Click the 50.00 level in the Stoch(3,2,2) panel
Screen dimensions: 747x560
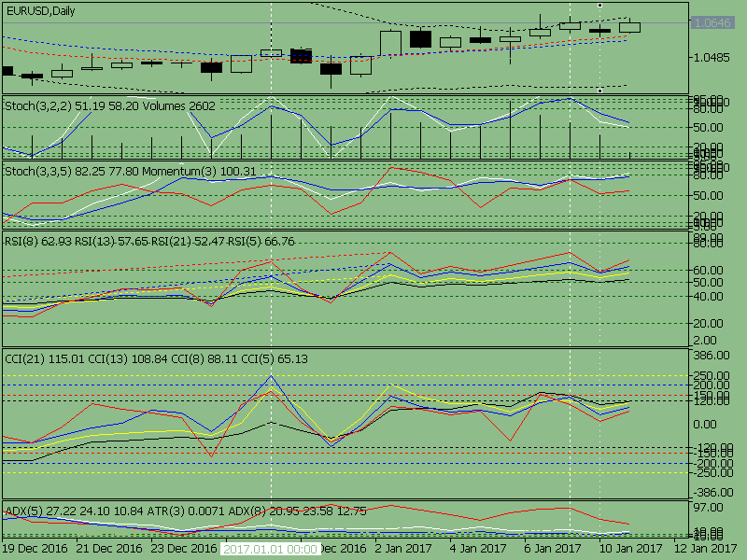coord(708,128)
